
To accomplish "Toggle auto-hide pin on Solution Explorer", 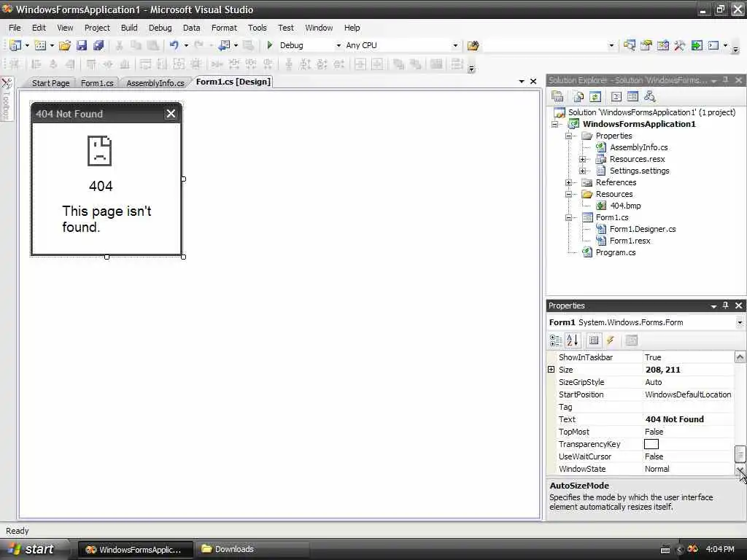I will pyautogui.click(x=726, y=80).
